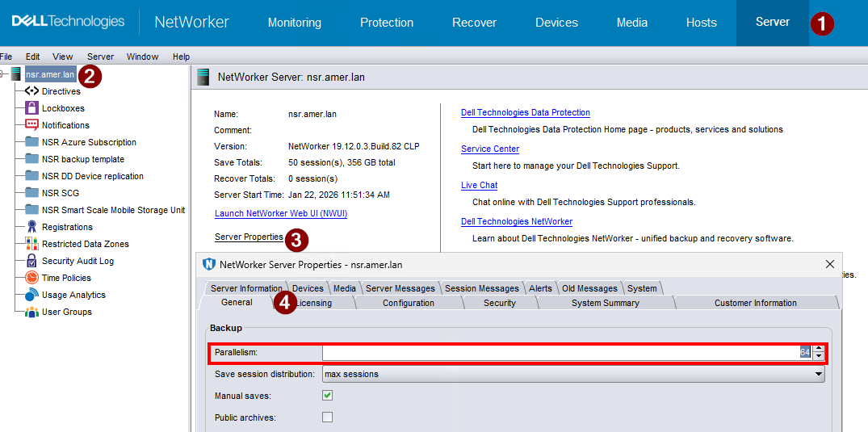
Task: Decrease Parallelism with the down arrow
Action: pyautogui.click(x=819, y=356)
